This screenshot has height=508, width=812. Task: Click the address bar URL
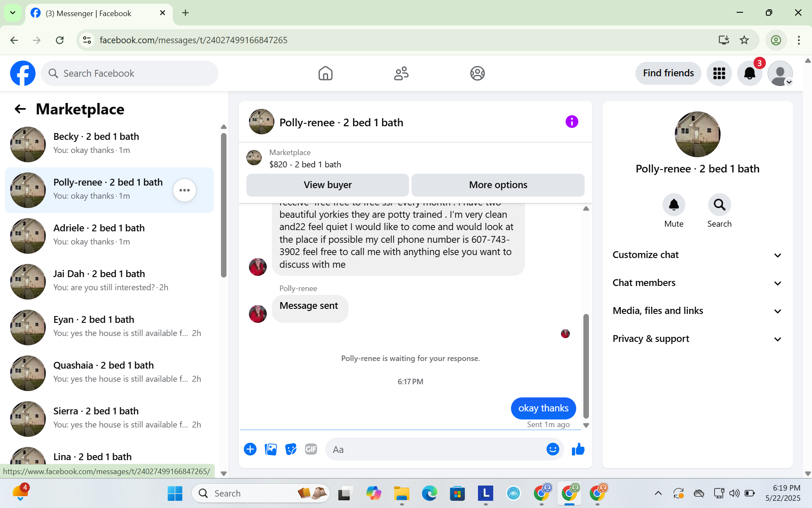[x=193, y=40]
